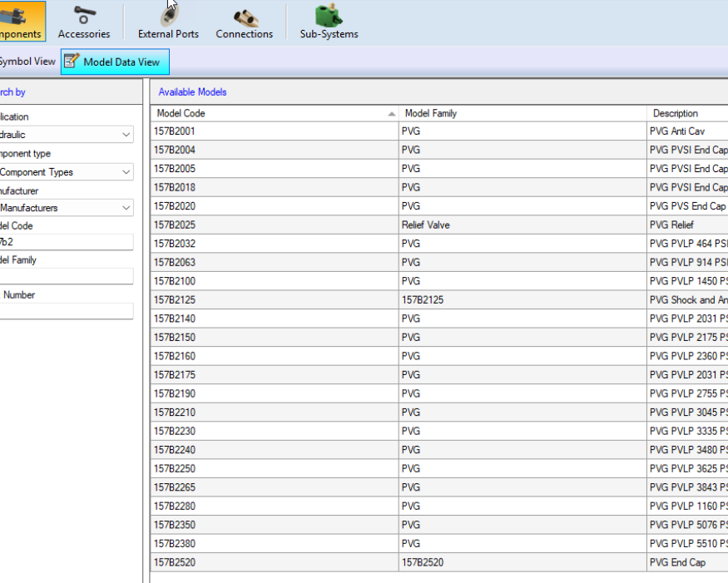Select model row 157B2160
Screen dimensions: 728x583
tap(439, 356)
